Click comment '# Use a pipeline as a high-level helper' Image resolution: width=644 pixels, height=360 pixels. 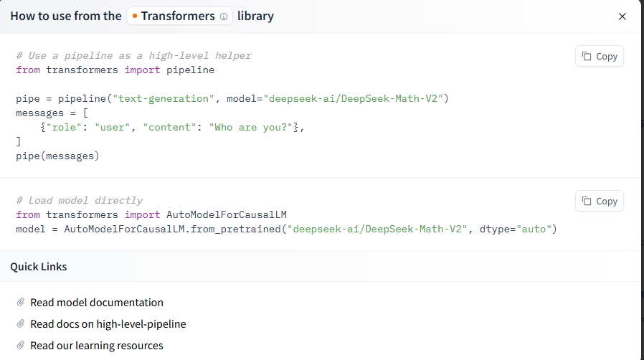pos(133,55)
